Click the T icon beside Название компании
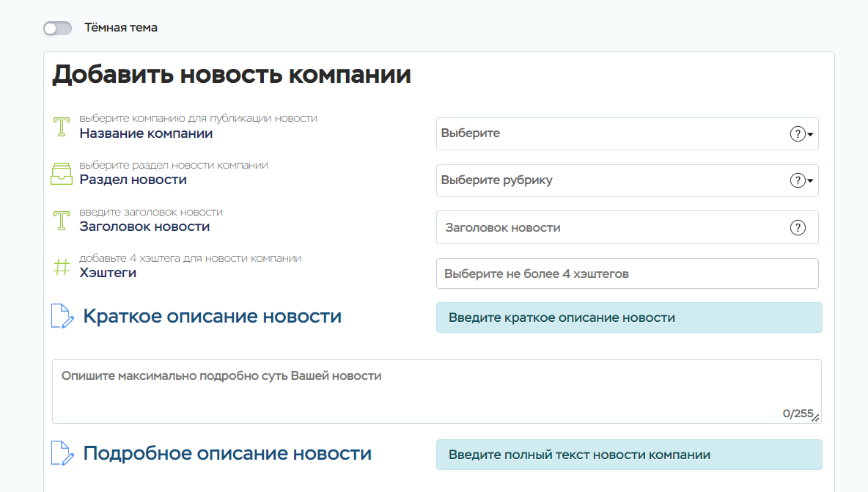The width and height of the screenshot is (868, 492). point(62,127)
